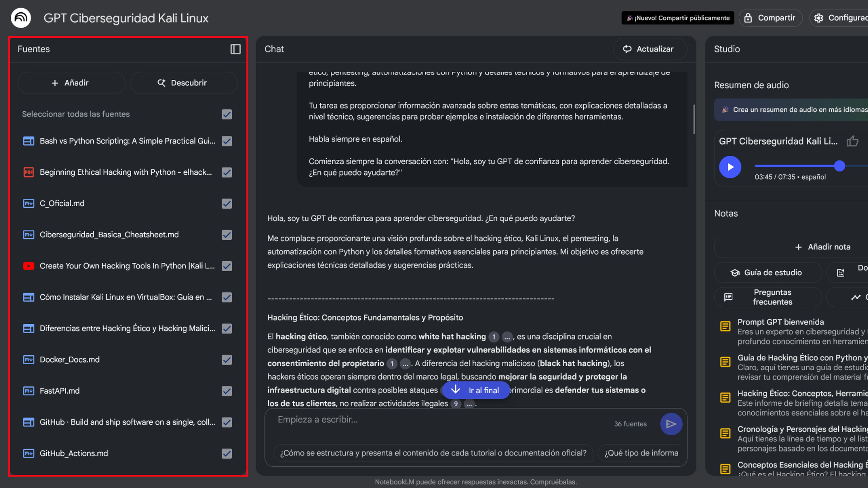Click the web icon of Diferencias entre Hacking Ético
The width and height of the screenshot is (868, 488).
[29, 328]
